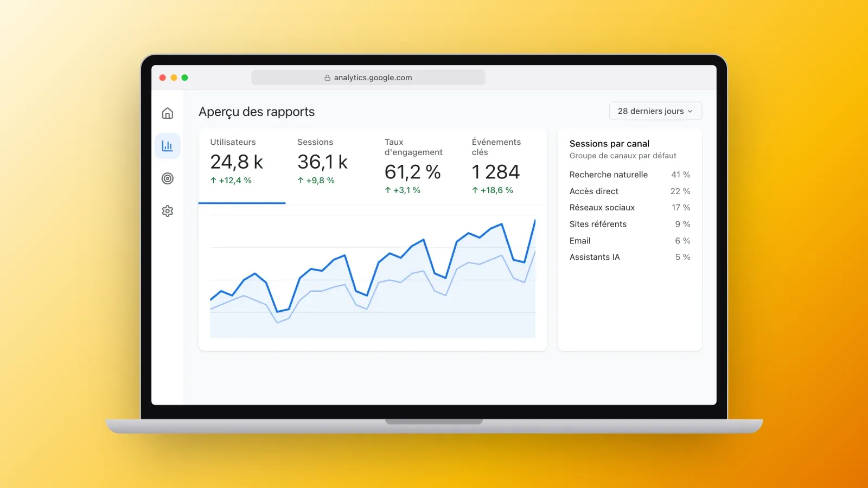This screenshot has width=868, height=488.
Task: Click the red close window dot
Action: point(162,78)
